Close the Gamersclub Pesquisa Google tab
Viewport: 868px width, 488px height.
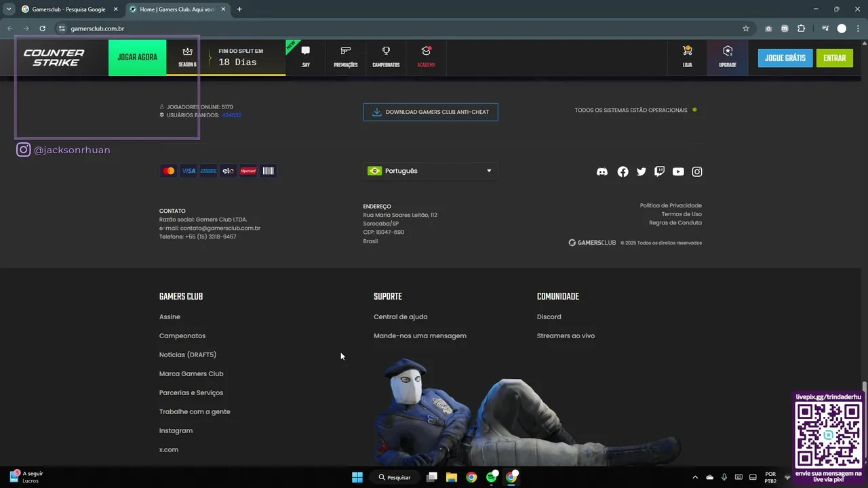[x=115, y=9]
